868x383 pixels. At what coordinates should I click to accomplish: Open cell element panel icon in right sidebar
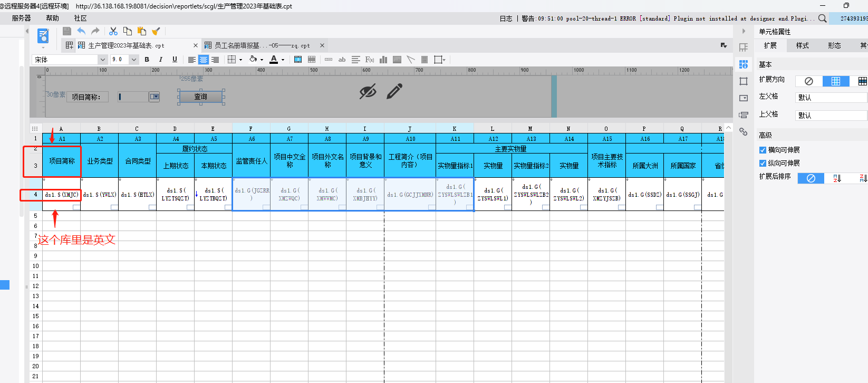[744, 47]
